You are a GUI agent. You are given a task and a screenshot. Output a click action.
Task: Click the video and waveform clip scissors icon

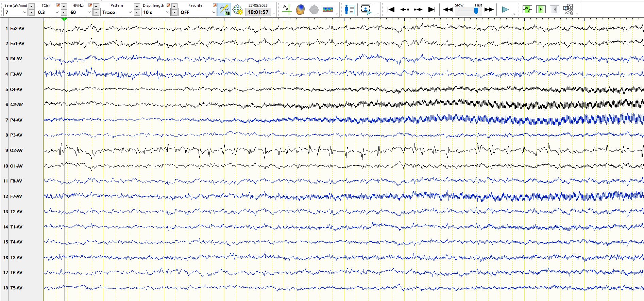click(x=568, y=10)
